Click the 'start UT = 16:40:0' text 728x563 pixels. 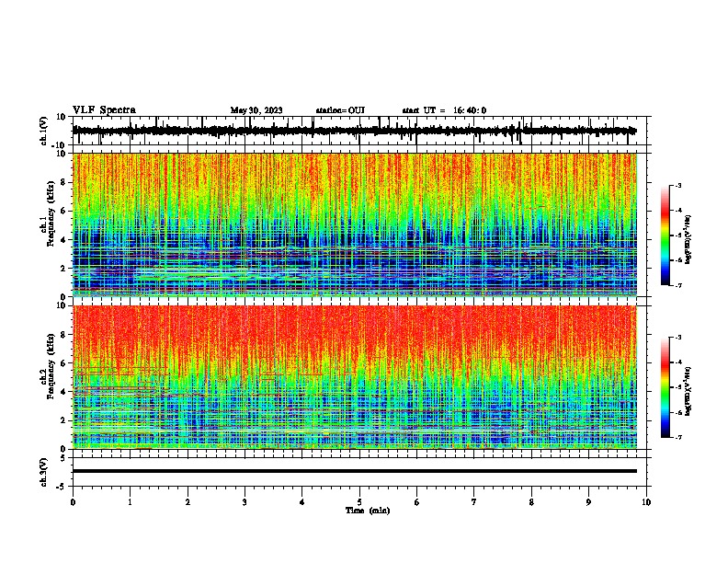click(x=444, y=110)
